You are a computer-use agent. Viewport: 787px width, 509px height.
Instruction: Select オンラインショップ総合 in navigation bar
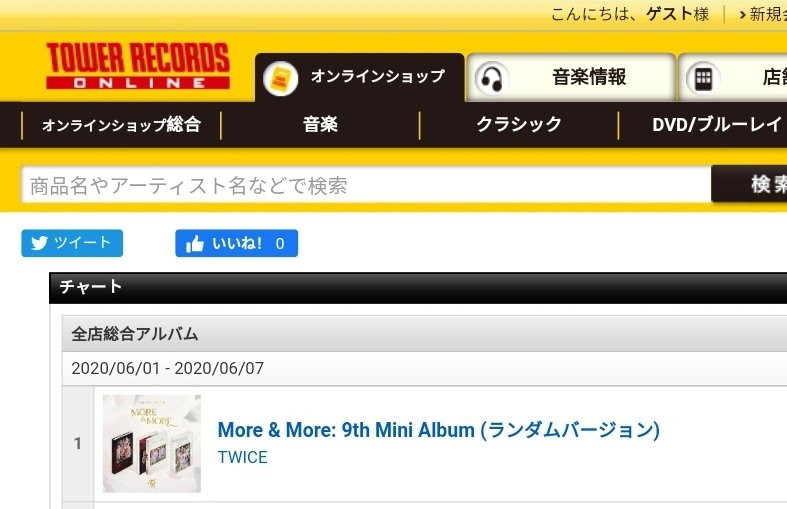point(121,125)
